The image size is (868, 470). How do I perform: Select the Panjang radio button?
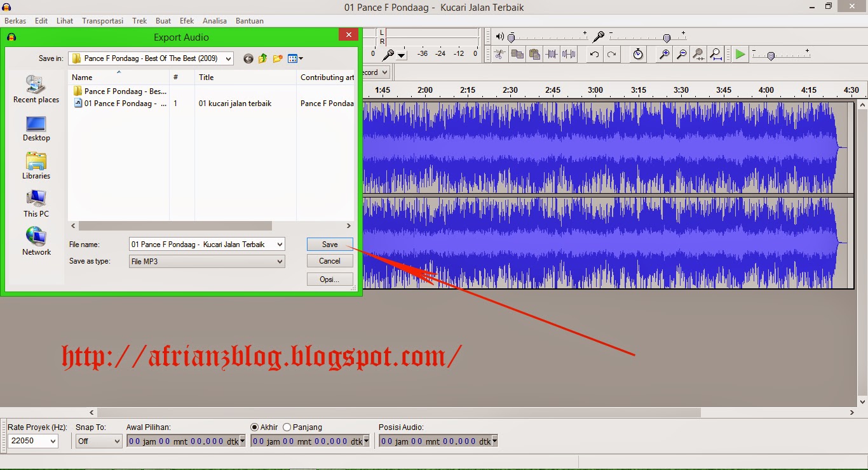(287, 427)
